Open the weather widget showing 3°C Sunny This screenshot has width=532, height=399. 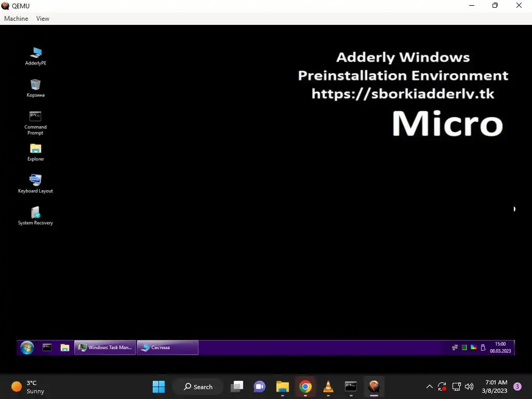(28, 387)
